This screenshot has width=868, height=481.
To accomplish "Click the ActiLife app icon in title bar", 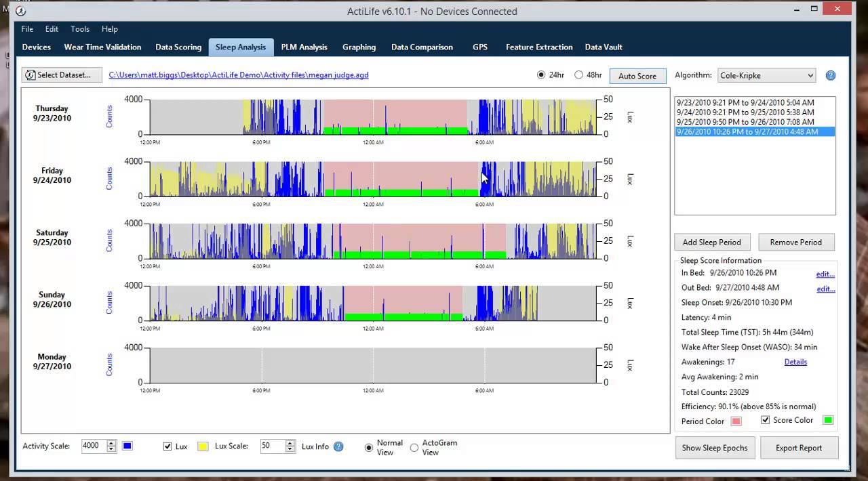I will 21,11.
